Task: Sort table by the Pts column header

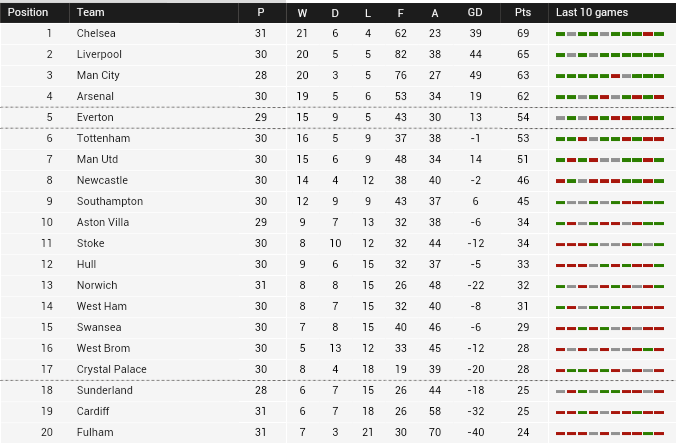Action: click(523, 13)
